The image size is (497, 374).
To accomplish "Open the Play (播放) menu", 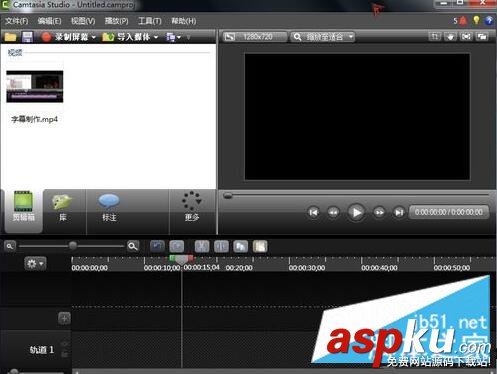I will click(x=116, y=21).
